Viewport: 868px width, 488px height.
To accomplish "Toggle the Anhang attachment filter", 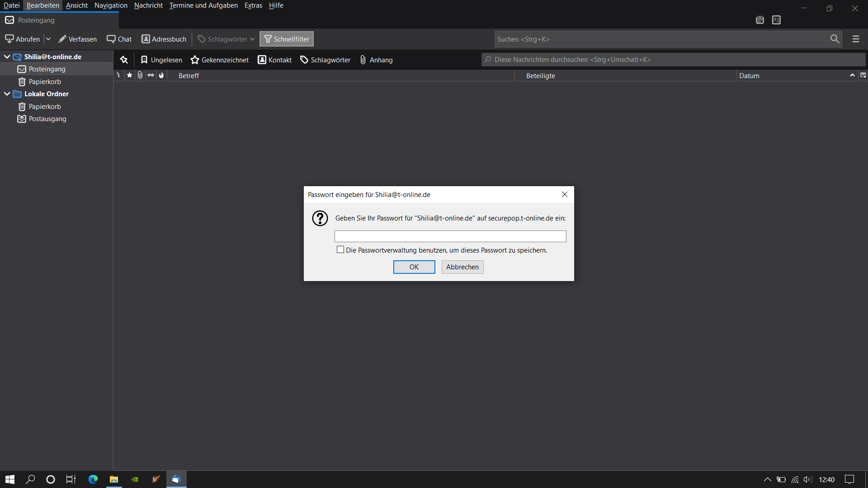I will 376,60.
